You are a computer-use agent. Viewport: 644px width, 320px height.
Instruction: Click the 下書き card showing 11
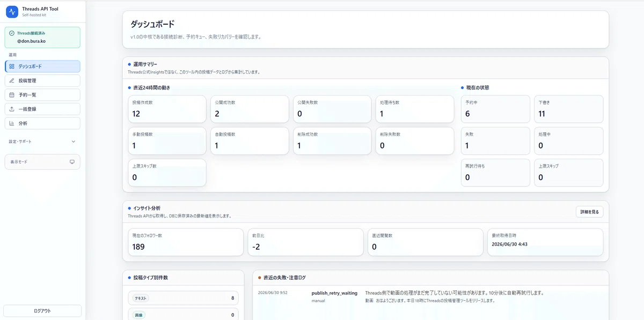[569, 109]
